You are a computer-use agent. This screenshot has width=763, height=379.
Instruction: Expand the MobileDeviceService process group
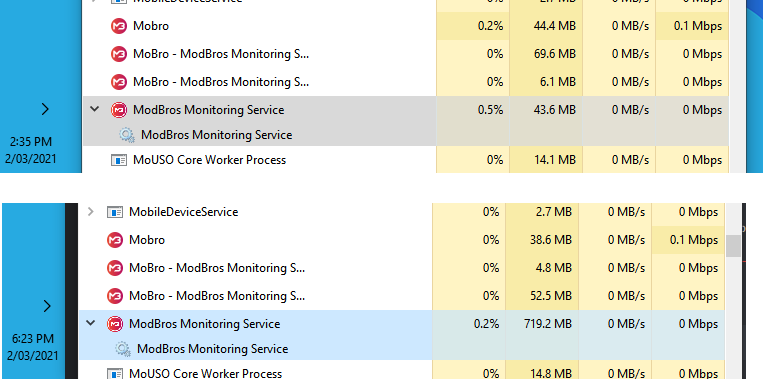point(91,212)
